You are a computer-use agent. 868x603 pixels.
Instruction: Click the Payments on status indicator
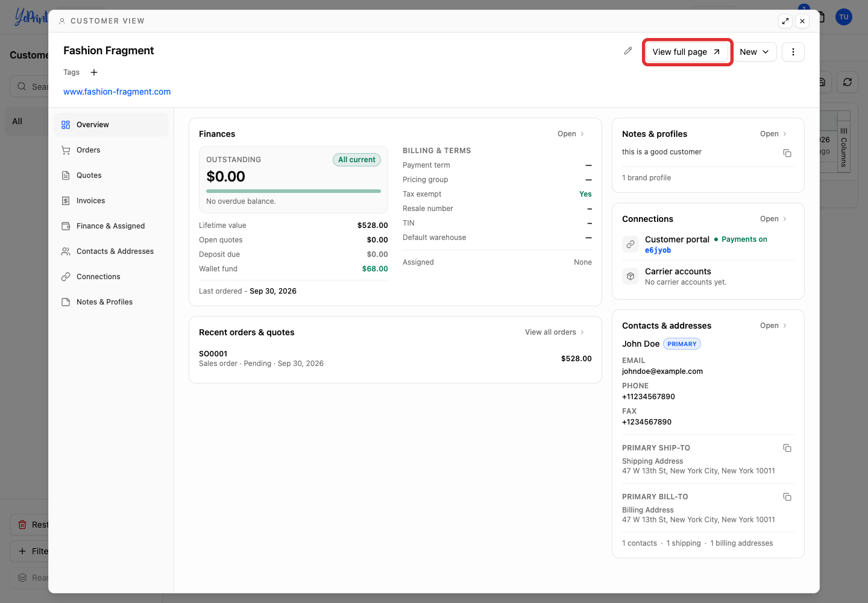coord(741,239)
